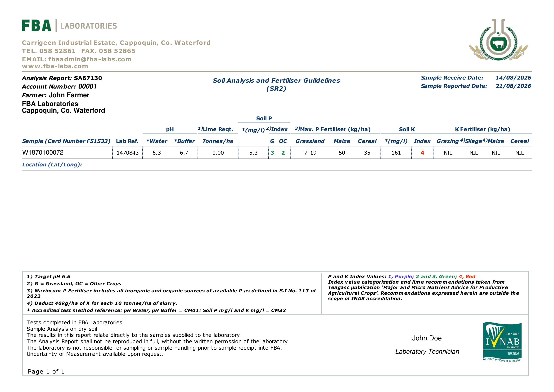Click the Cappoquin, Co. Waterford farmer address
This screenshot has height=392, width=554.
click(63, 111)
